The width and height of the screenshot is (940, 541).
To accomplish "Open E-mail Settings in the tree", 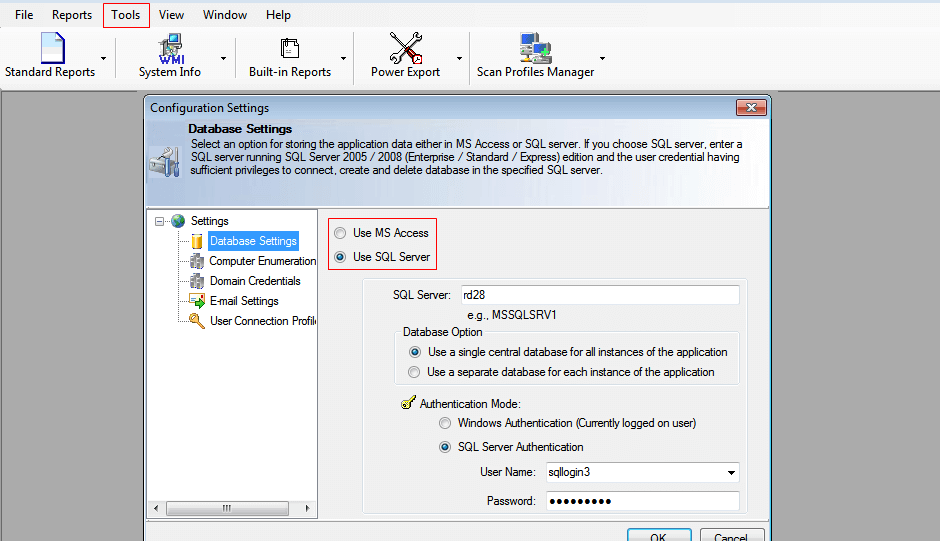I will (244, 301).
